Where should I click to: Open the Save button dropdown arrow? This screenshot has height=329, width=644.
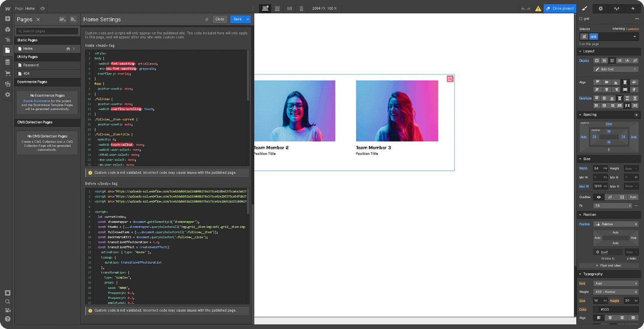tap(247, 19)
